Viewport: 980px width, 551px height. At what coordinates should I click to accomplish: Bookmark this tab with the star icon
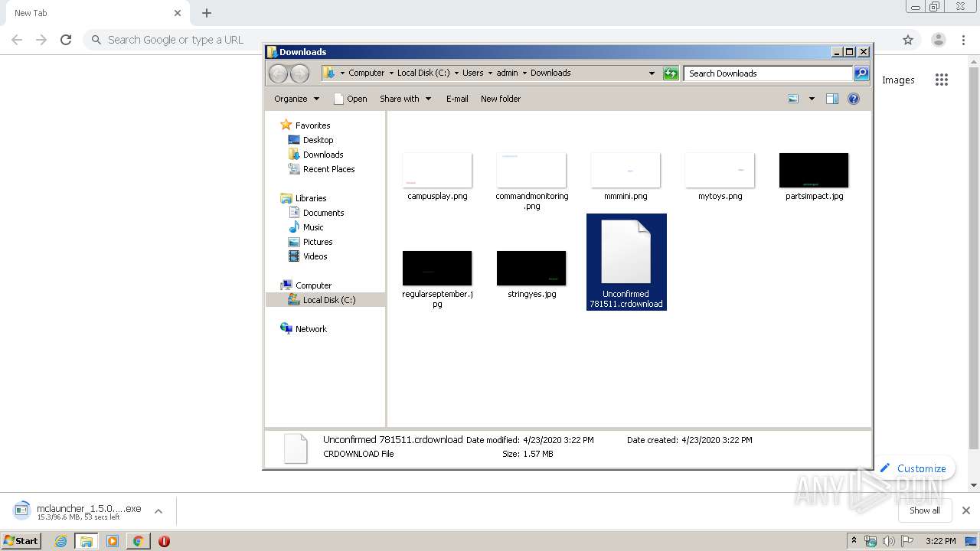[908, 40]
